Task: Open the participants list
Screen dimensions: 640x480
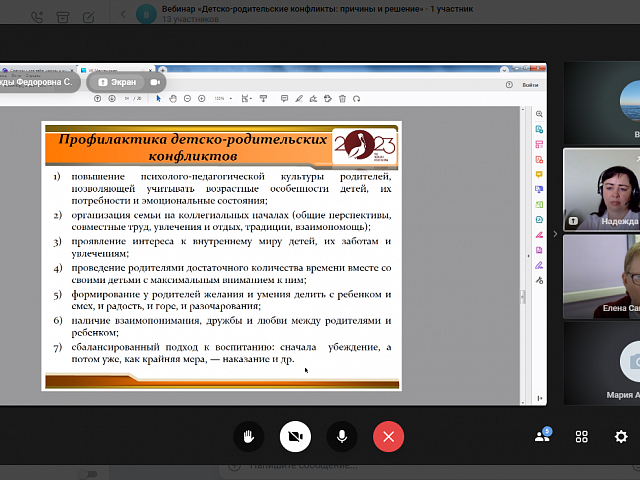Action: [x=543, y=436]
